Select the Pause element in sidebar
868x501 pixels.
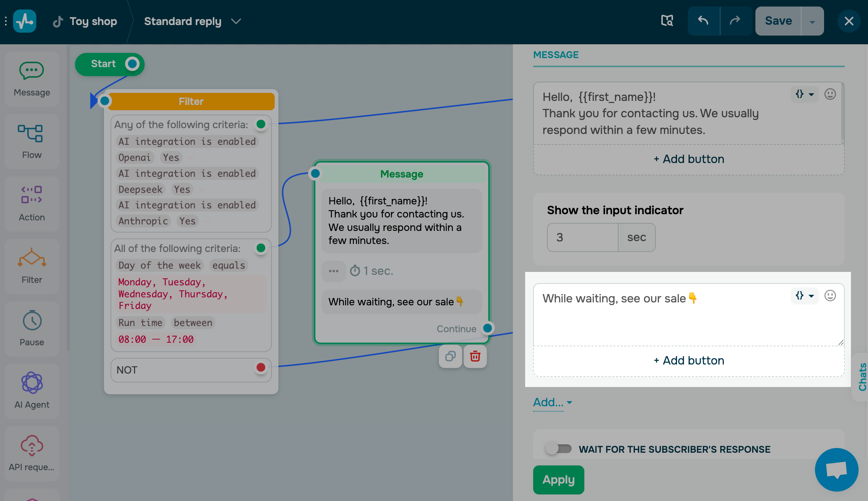(x=32, y=329)
